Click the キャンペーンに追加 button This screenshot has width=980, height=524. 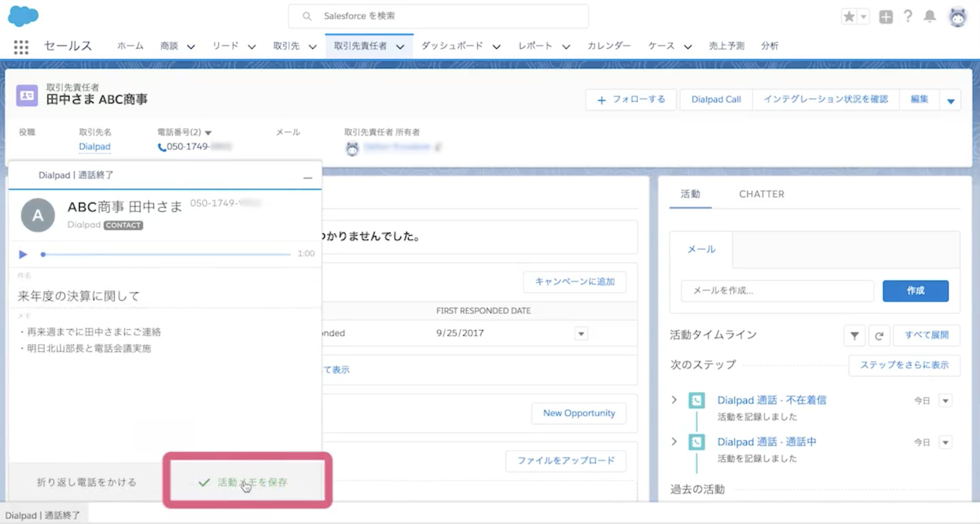(575, 282)
